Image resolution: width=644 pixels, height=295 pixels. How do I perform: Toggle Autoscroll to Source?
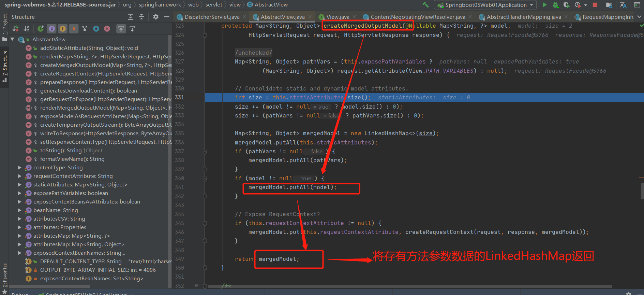point(121,29)
